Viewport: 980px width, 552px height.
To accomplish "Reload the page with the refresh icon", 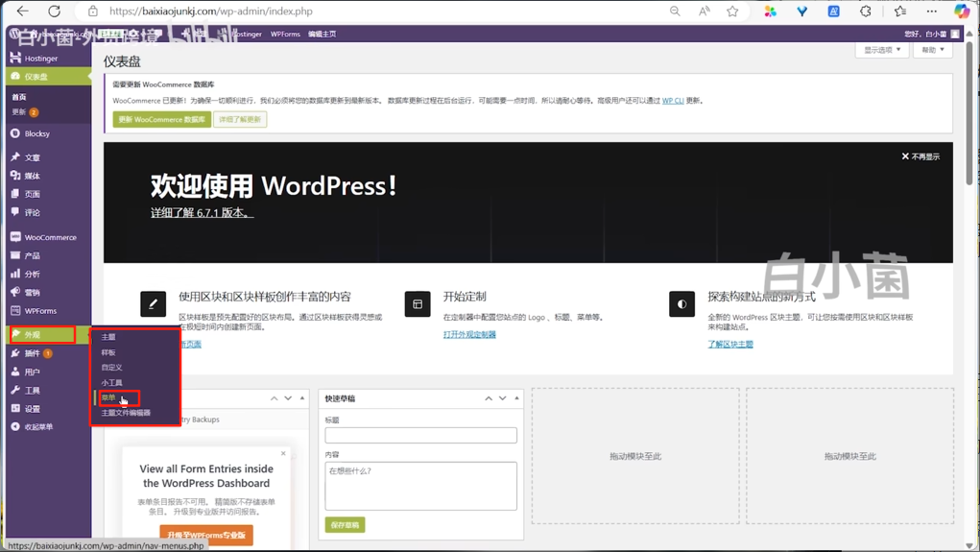I will [55, 12].
